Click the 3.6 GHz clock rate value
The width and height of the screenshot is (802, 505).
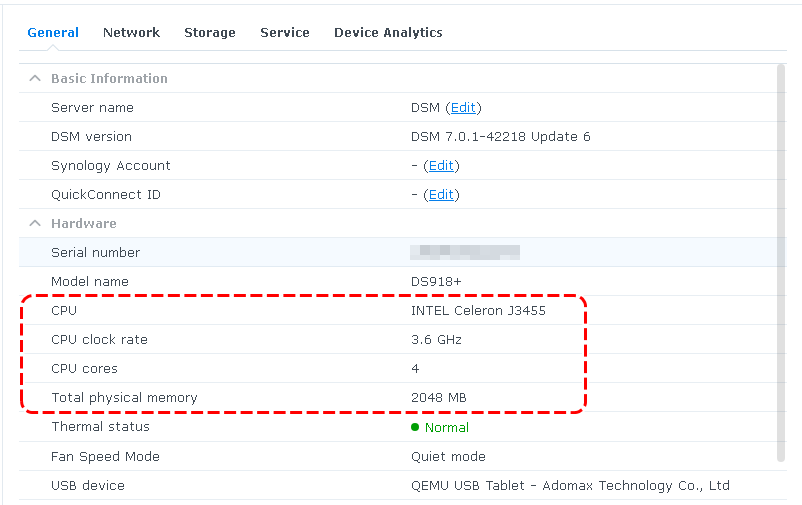[x=436, y=339]
